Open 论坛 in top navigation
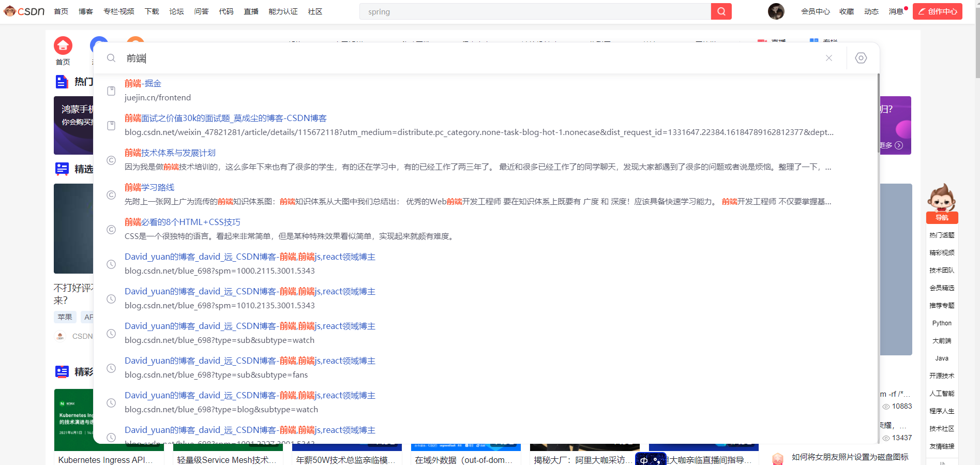980x465 pixels. point(176,11)
